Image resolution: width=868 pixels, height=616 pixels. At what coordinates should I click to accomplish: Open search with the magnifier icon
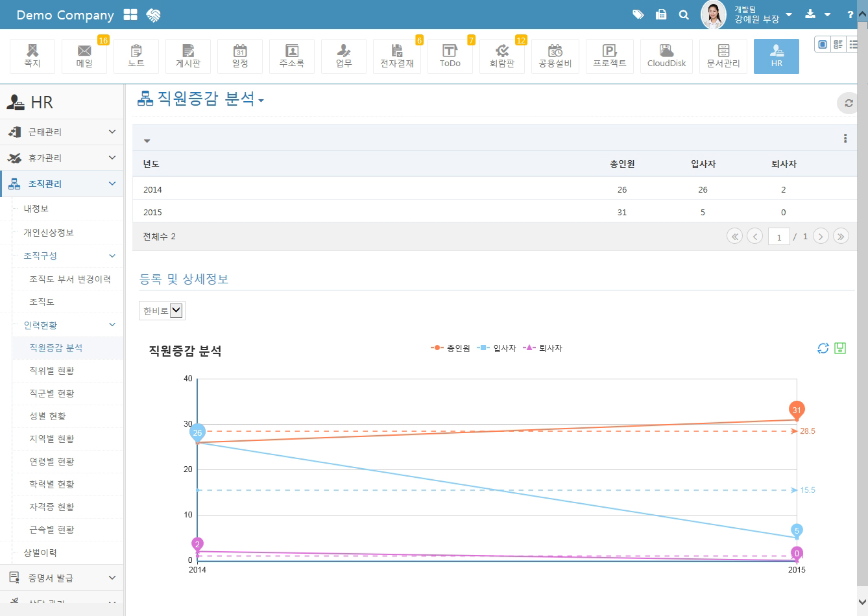pyautogui.click(x=684, y=14)
